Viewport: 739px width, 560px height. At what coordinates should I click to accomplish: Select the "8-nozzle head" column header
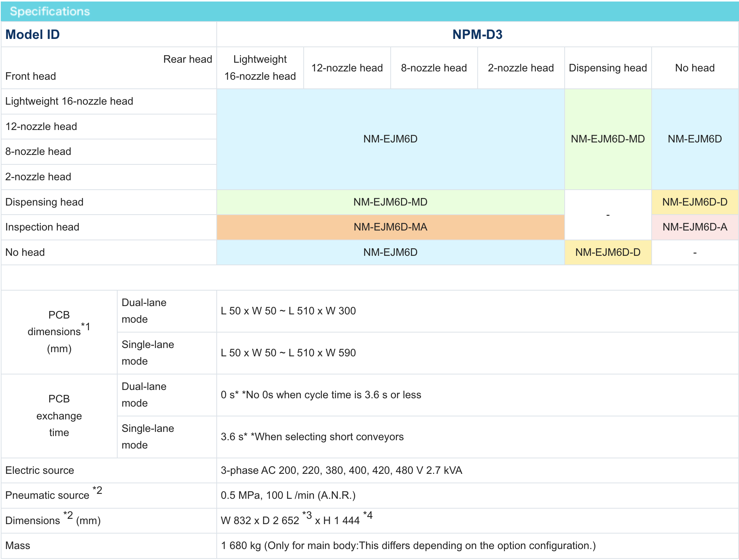point(434,68)
